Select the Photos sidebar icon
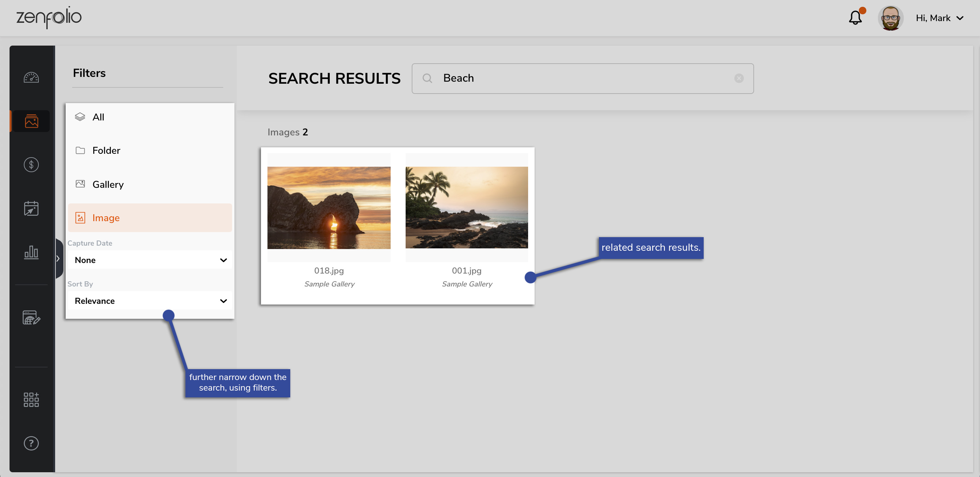Viewport: 980px width, 477px height. (x=31, y=121)
